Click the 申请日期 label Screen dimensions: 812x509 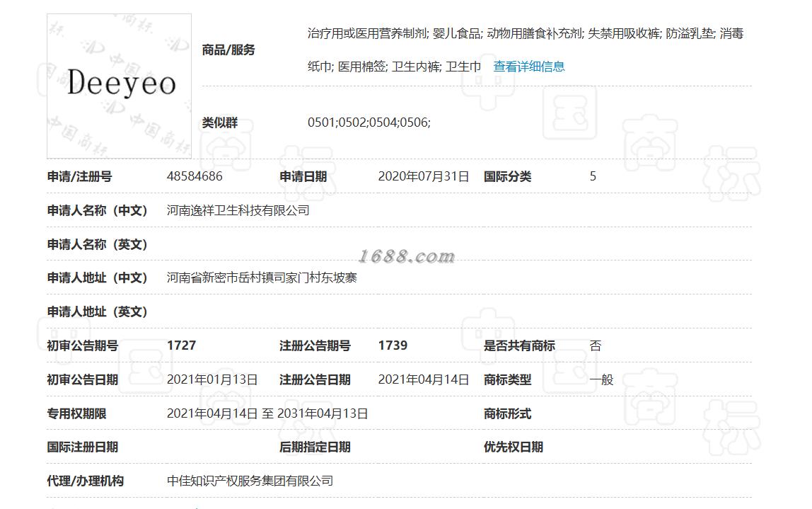pos(303,177)
